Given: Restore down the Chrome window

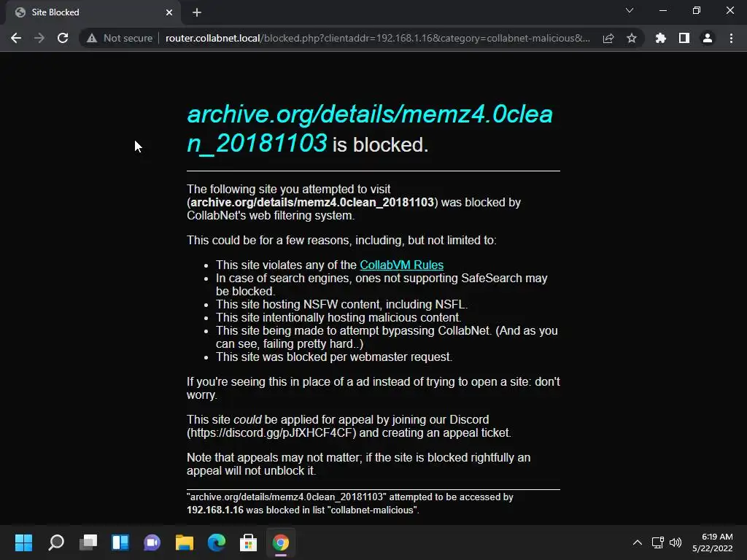Looking at the screenshot, I should 697,10.
